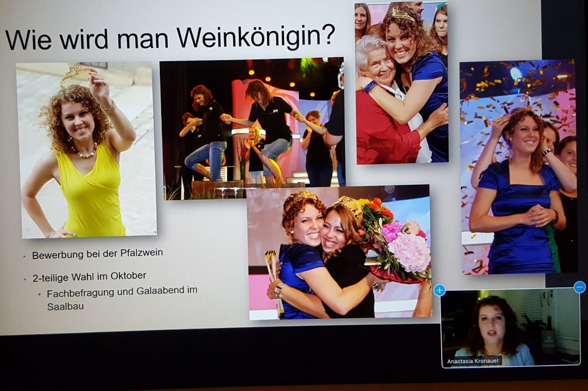
Task: Click the golden confetti coronation photo
Action: click(x=518, y=167)
